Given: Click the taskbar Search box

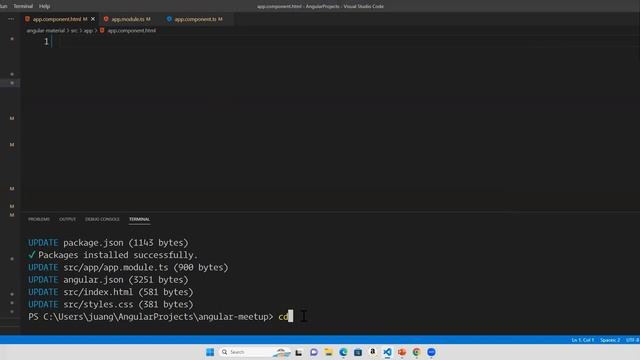Looking at the screenshot, I should tap(255, 352).
